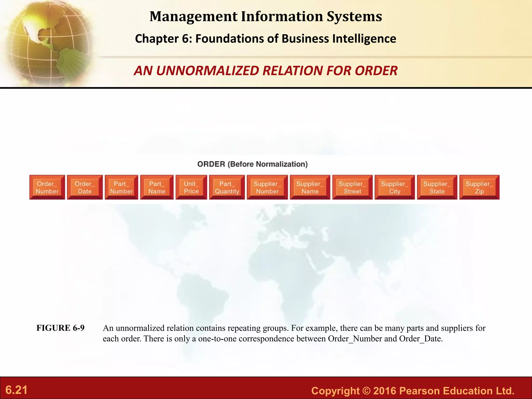
Task: Select the Supplier_Name field box
Action: click(310, 187)
